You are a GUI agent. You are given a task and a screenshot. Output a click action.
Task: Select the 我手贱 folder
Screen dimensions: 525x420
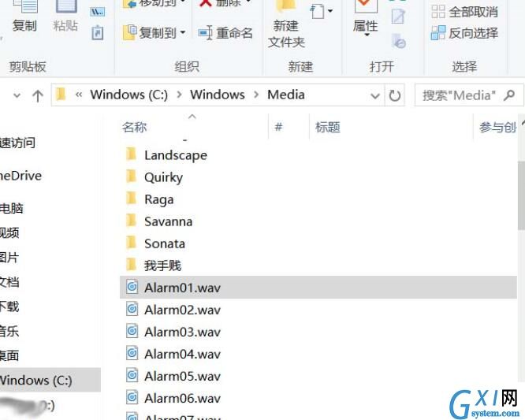tap(162, 266)
